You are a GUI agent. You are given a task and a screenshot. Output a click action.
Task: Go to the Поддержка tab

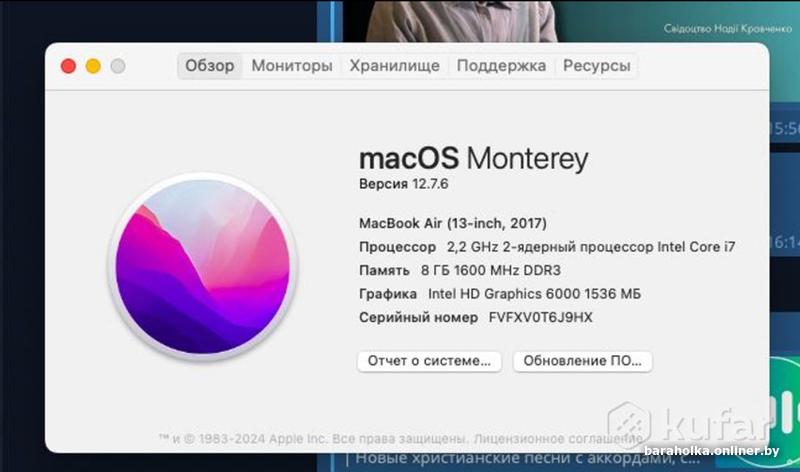pyautogui.click(x=501, y=66)
